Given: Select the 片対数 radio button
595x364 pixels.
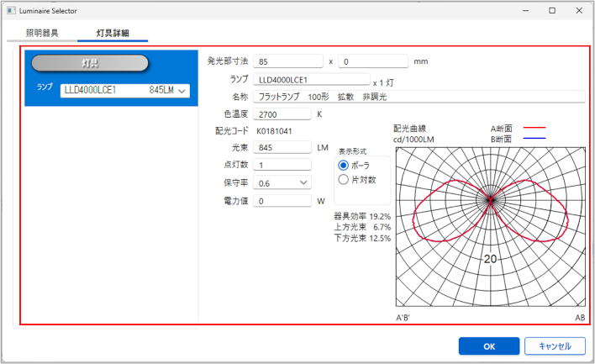Looking at the screenshot, I should tap(343, 179).
